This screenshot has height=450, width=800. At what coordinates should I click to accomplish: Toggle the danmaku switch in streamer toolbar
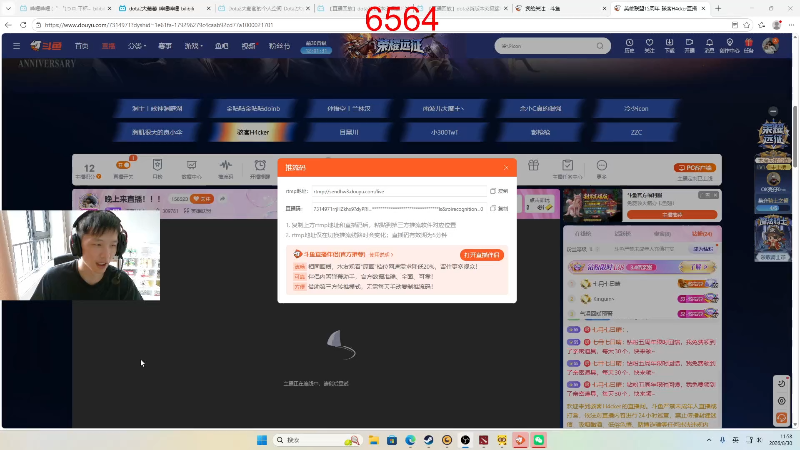tap(123, 165)
